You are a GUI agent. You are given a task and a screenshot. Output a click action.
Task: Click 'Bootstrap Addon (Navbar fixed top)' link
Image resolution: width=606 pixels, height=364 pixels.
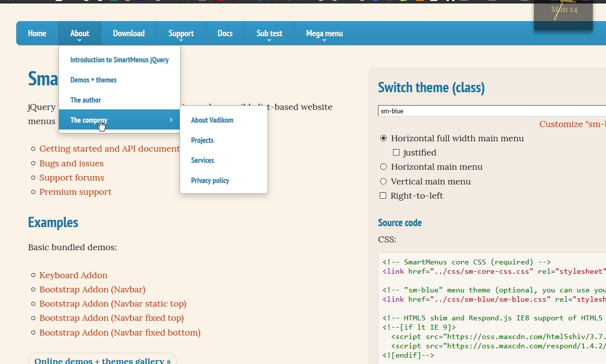(x=111, y=318)
